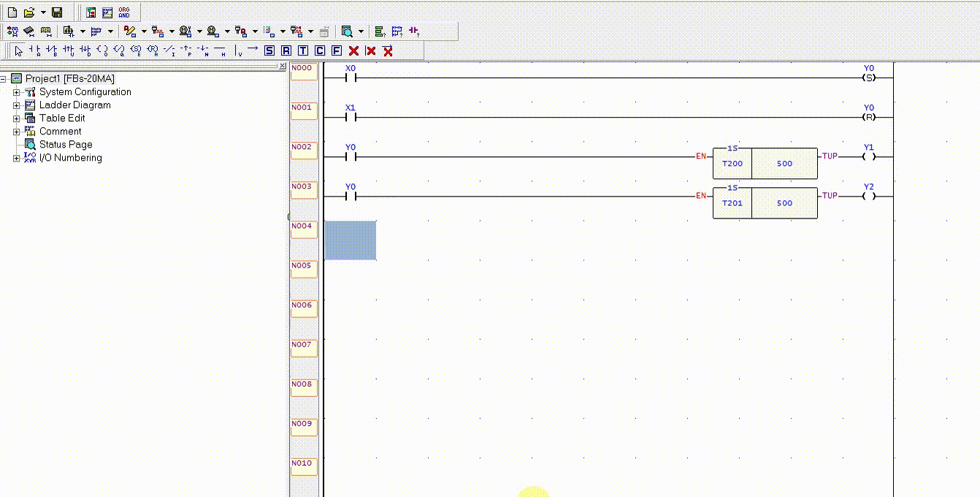Pick the Set coil S element tool

coord(137,51)
